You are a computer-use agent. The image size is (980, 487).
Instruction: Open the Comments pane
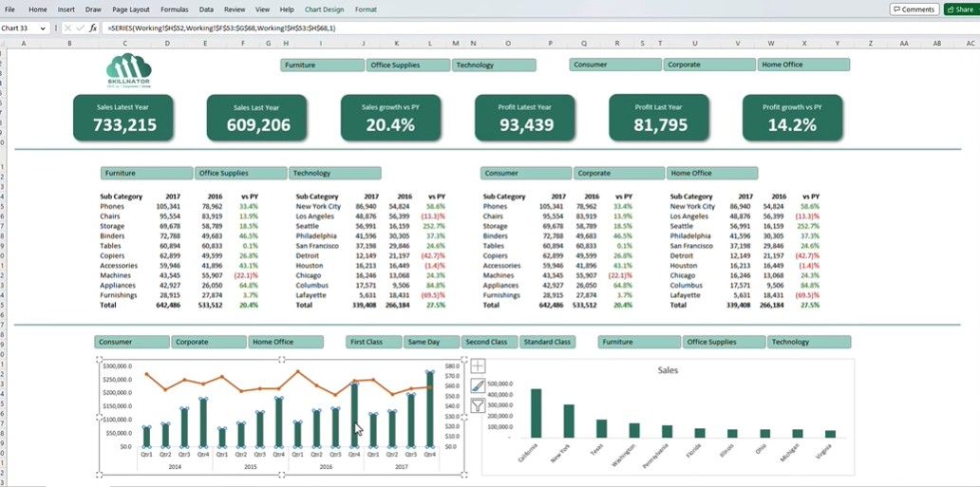[x=914, y=9]
